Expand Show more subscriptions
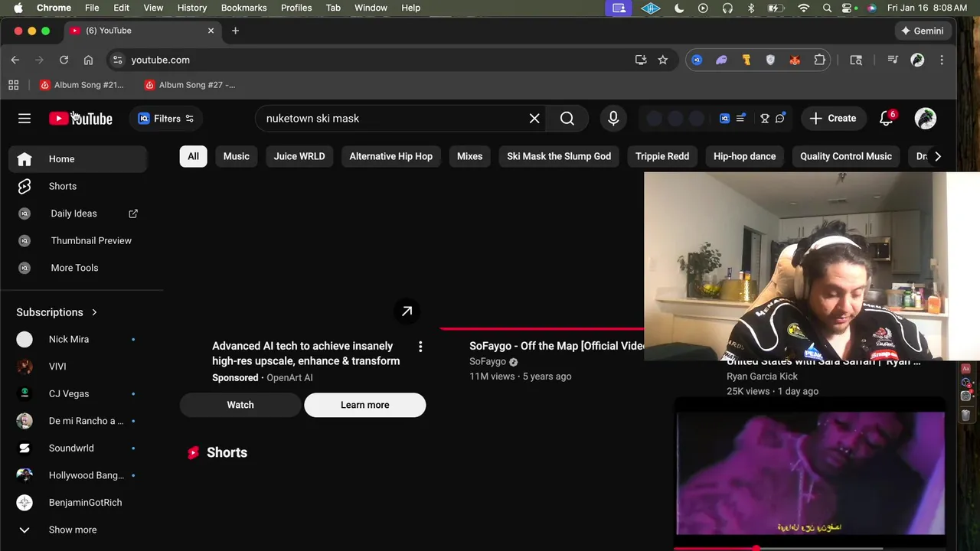980x551 pixels. pyautogui.click(x=78, y=530)
